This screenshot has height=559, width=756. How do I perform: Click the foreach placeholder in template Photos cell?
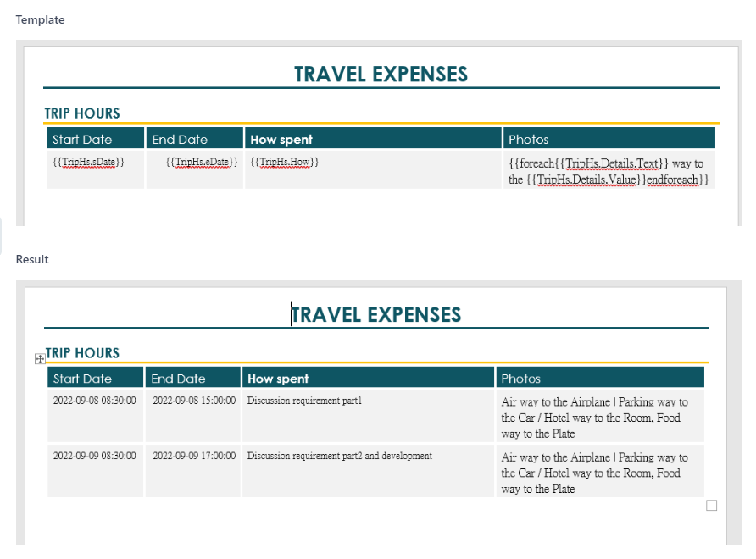608,171
